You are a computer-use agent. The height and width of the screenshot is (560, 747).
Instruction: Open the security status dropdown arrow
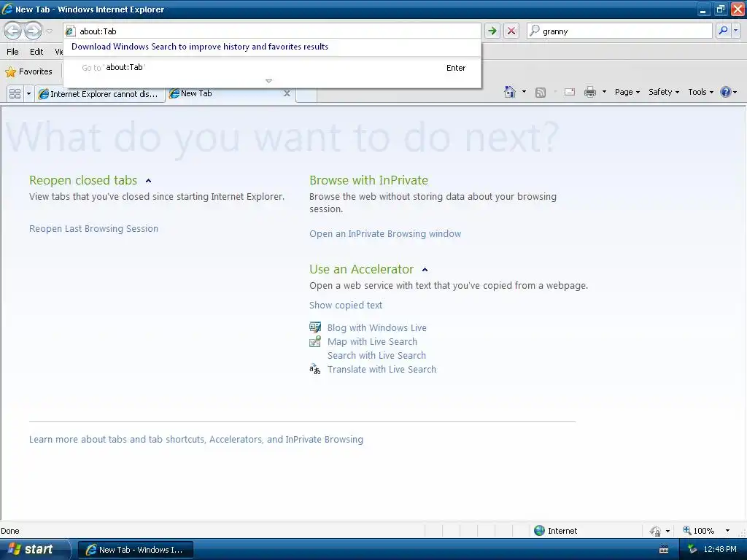pyautogui.click(x=667, y=531)
